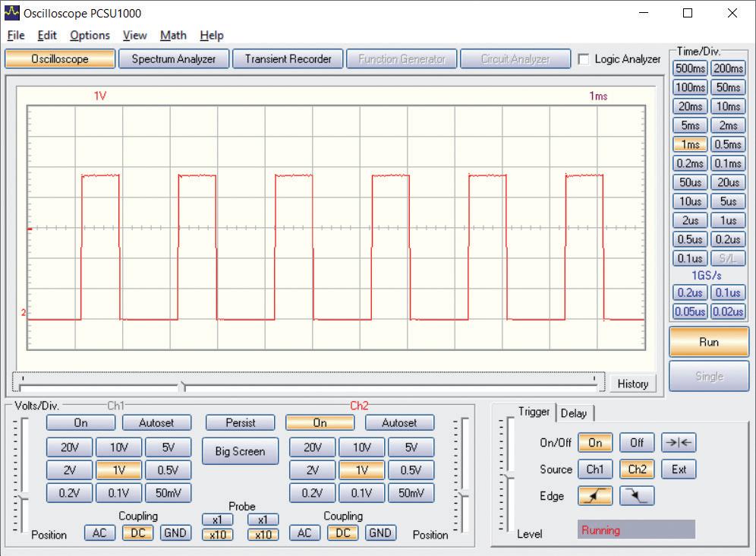This screenshot has width=756, height=556.
Task: Switch to Spectrum Analyzer mode
Action: pos(174,59)
